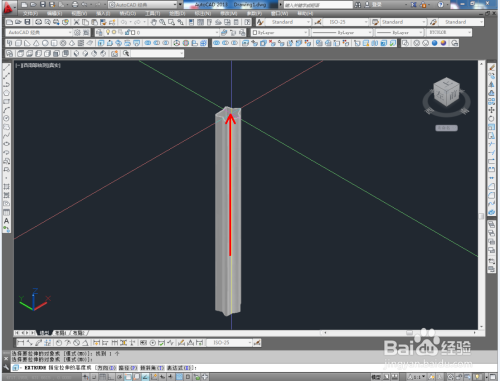Viewport: 500px width, 381px height.
Task: Click the Help question mark icon in title bar
Action: pyautogui.click(x=441, y=5)
